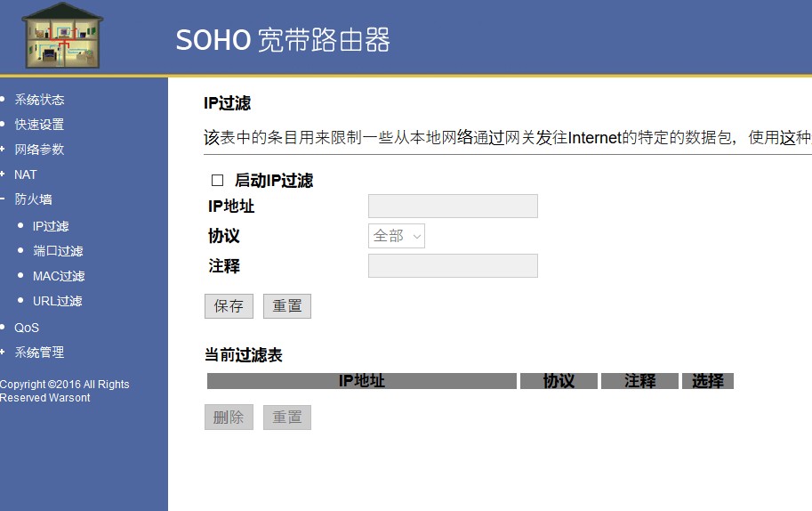Click the IP地址 input field
812x511 pixels.
pos(453,207)
